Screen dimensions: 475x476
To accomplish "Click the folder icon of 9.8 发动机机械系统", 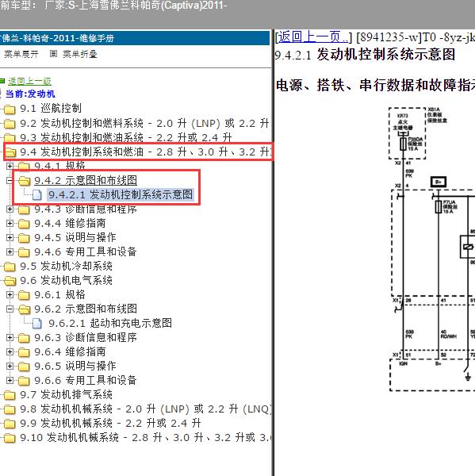I will [10, 409].
